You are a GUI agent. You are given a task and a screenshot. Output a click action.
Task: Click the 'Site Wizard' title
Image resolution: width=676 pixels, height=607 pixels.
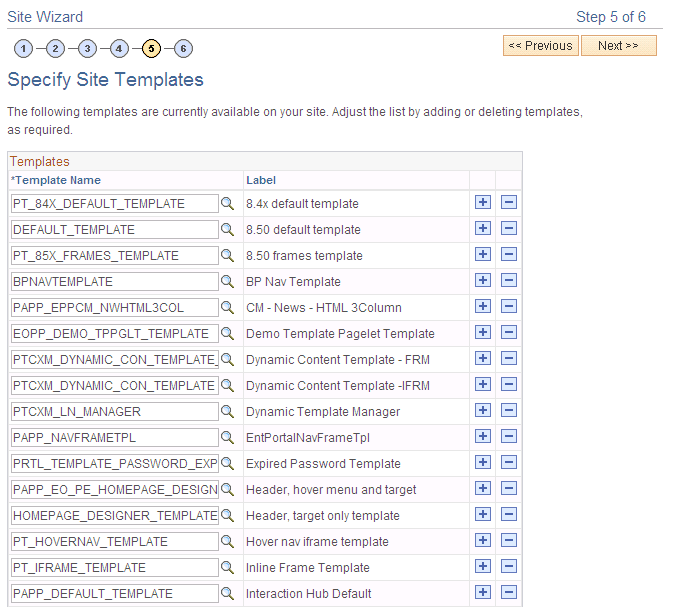45,17
